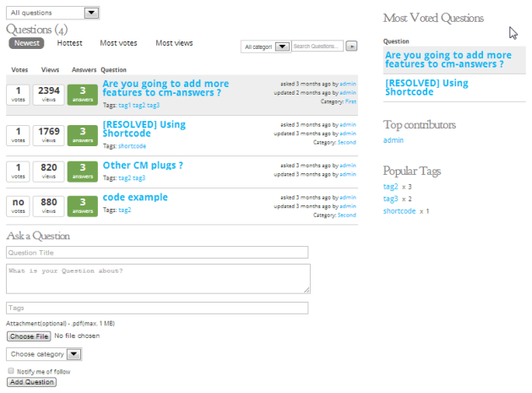Select the Newest tab
Screen dimensions: 532x393
click(26, 43)
